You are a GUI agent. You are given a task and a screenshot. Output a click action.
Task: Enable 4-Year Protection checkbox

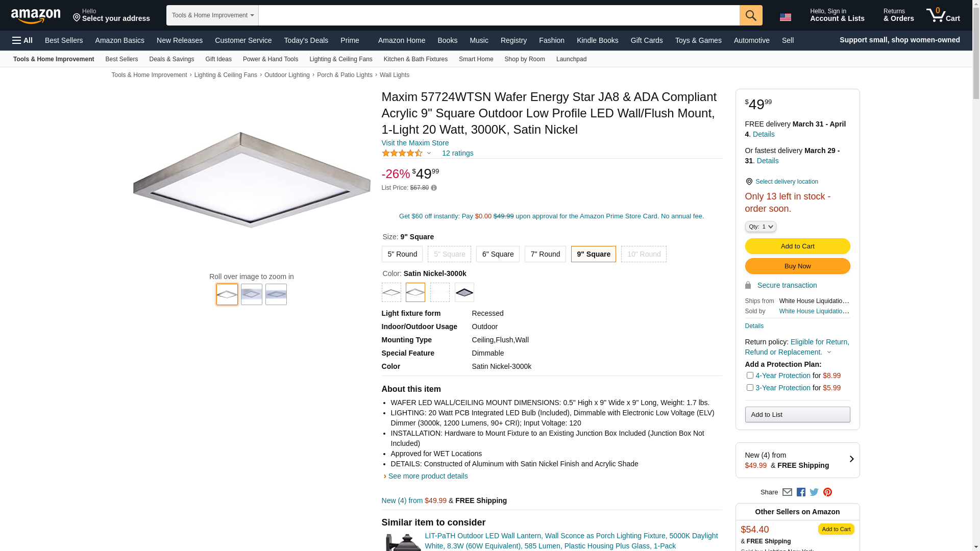(750, 375)
